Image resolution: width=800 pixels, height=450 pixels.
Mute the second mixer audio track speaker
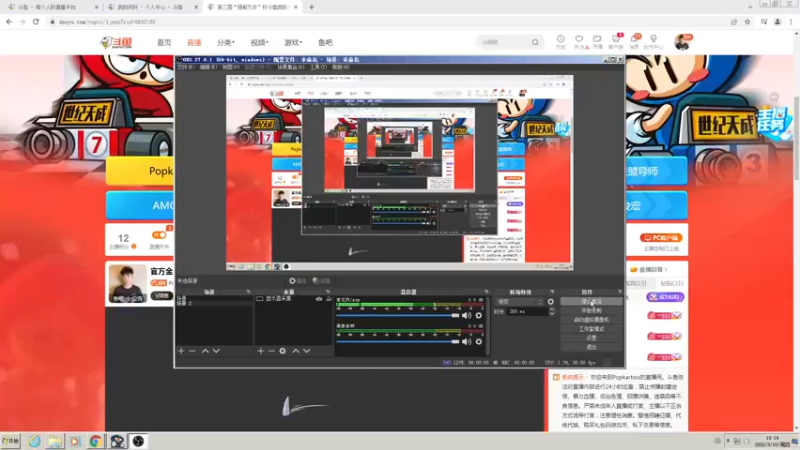(x=466, y=342)
